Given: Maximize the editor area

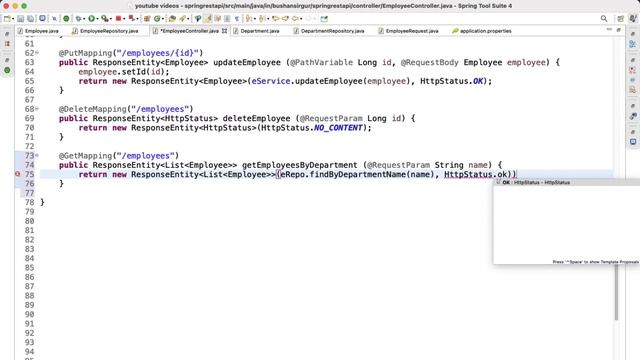Looking at the screenshot, I should click(x=618, y=30).
